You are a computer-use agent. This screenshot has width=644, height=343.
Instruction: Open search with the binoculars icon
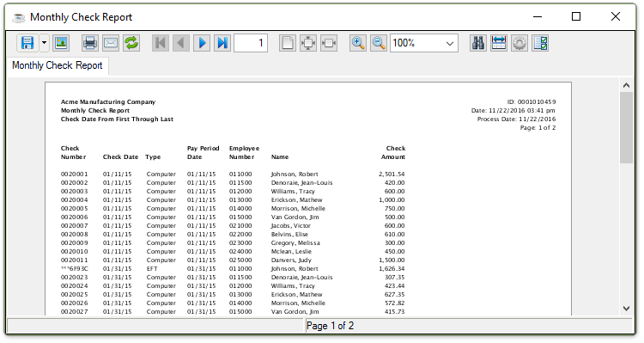478,43
